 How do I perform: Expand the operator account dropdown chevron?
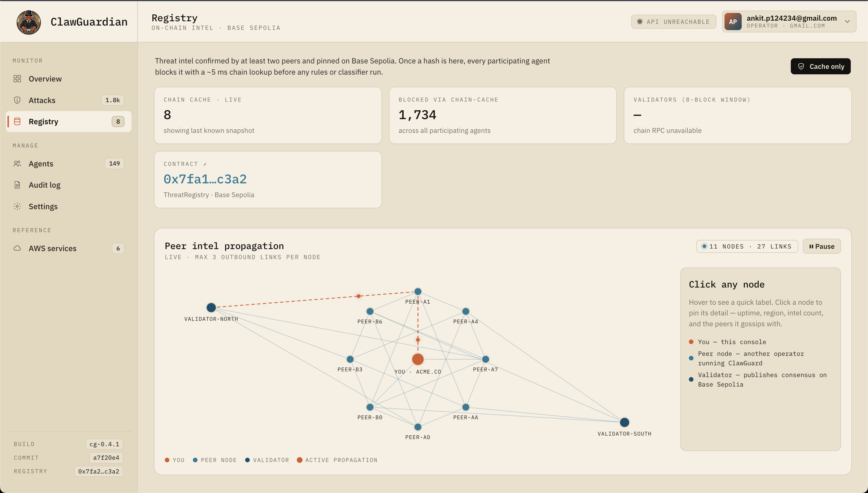[847, 22]
